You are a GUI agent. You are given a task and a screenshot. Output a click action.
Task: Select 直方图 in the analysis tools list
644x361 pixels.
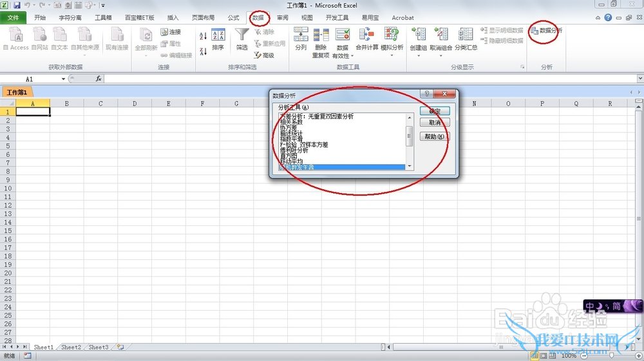coord(288,156)
